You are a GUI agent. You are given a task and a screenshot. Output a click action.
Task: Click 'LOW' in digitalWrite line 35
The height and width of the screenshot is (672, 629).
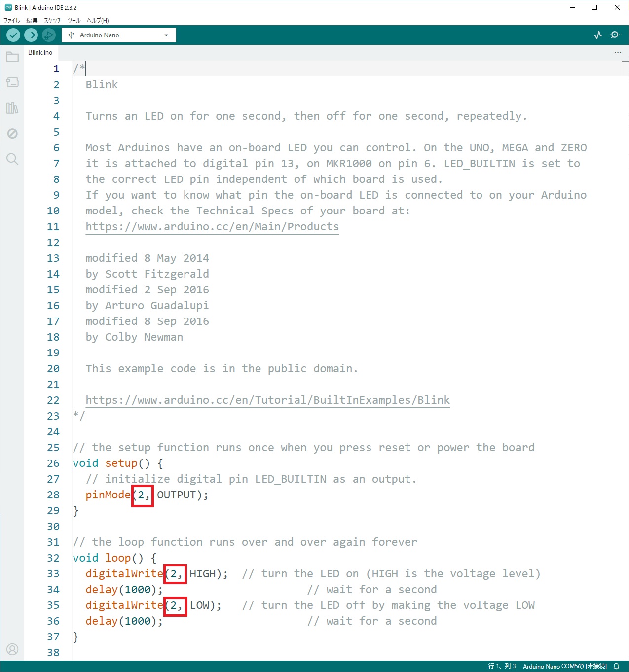tap(200, 605)
